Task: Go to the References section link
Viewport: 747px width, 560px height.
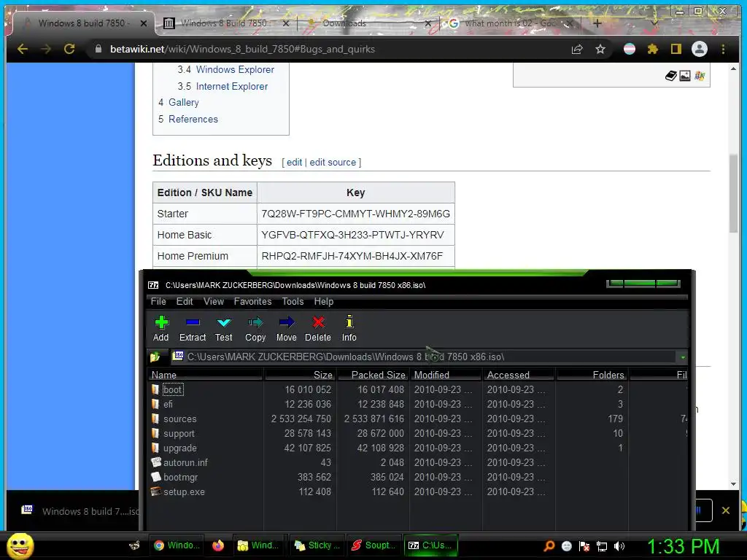Action: pos(193,119)
